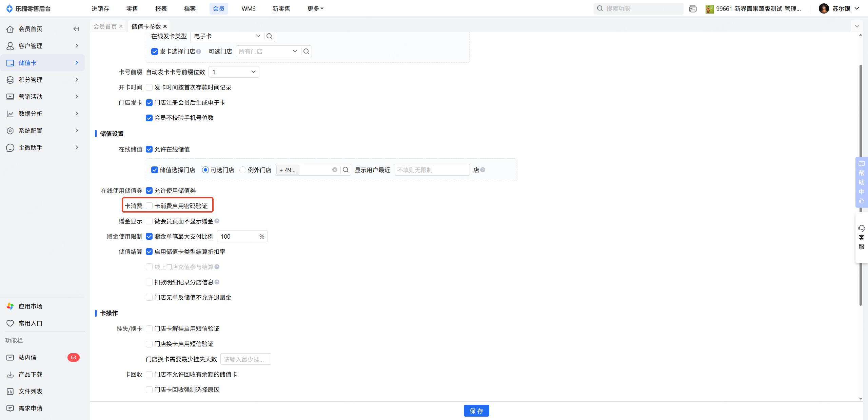Click the 保存 button
The height and width of the screenshot is (420, 868).
476,411
